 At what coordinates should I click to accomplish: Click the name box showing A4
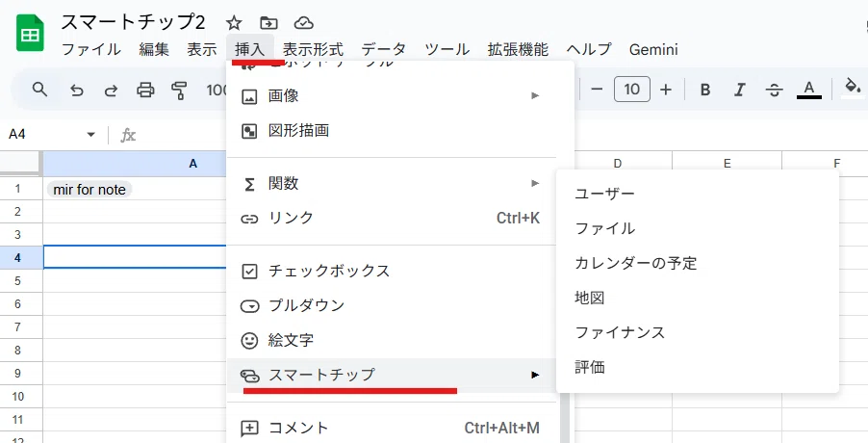click(x=43, y=135)
